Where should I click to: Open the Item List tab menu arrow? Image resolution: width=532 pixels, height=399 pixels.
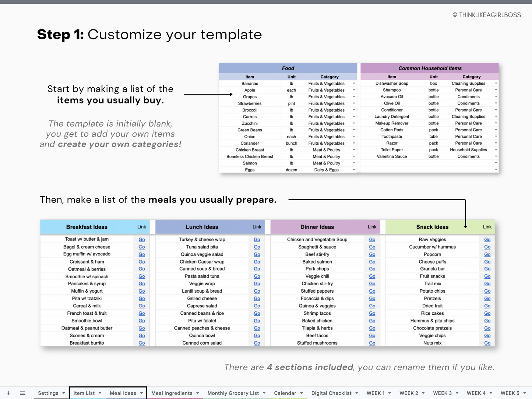100,393
